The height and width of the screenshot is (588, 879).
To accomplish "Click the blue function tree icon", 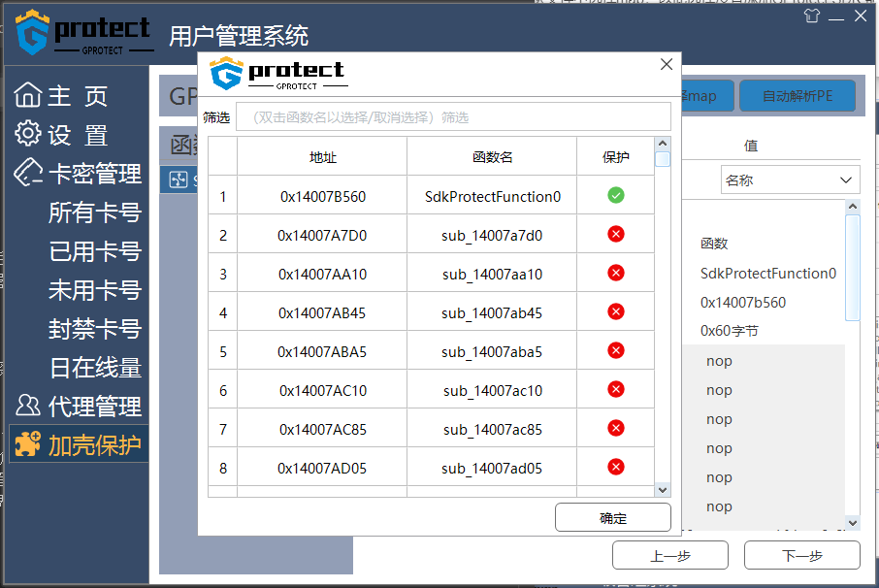I will click(179, 180).
